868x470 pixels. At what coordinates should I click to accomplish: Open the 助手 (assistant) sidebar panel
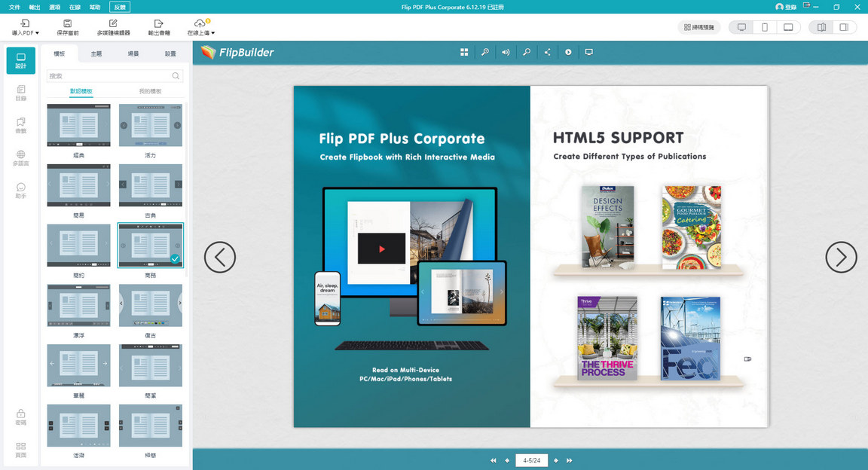pos(21,191)
